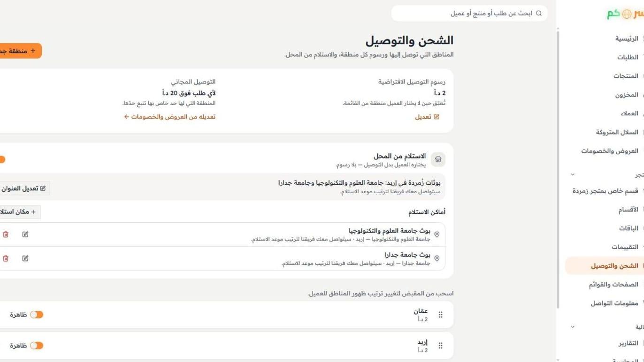644x362 pixels.
Task: Click the sidebar vertical scrollbar
Action: pyautogui.click(x=558, y=169)
